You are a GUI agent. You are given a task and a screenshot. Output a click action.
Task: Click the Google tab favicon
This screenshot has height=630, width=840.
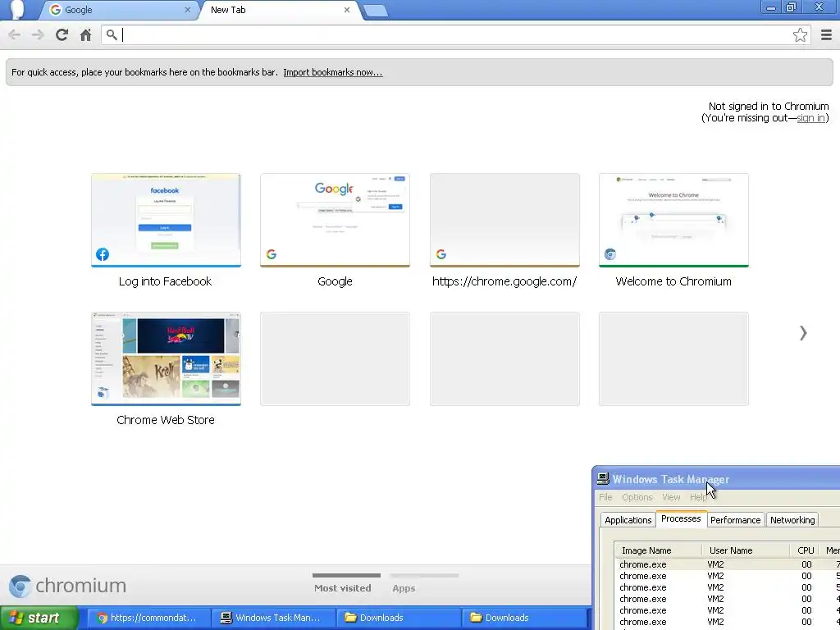pos(55,10)
